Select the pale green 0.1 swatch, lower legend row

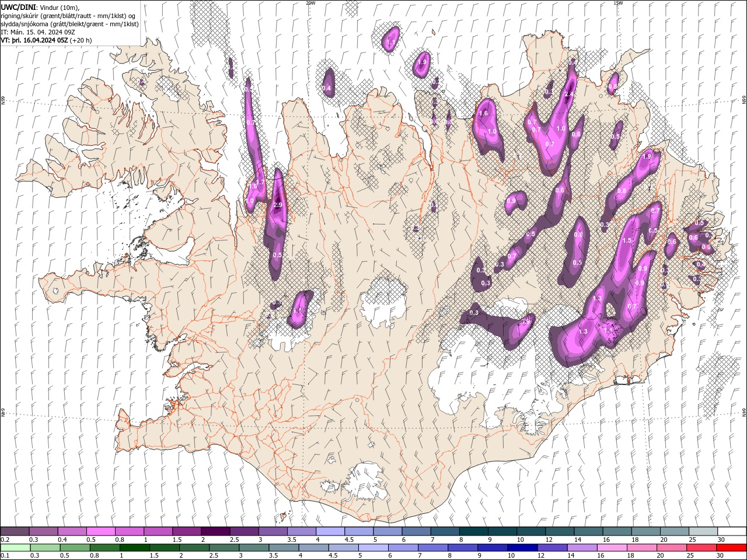[x=15, y=548]
